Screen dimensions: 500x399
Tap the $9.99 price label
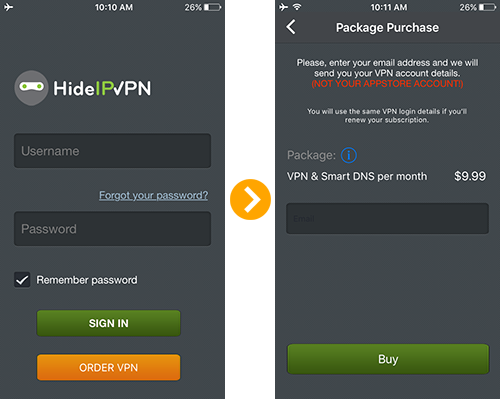coord(470,176)
